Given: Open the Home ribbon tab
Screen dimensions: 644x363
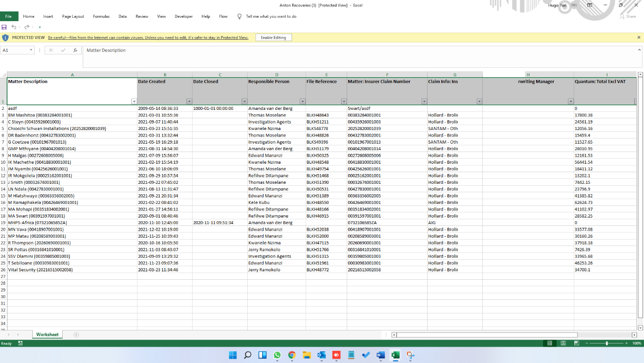Looking at the screenshot, I should coord(29,16).
